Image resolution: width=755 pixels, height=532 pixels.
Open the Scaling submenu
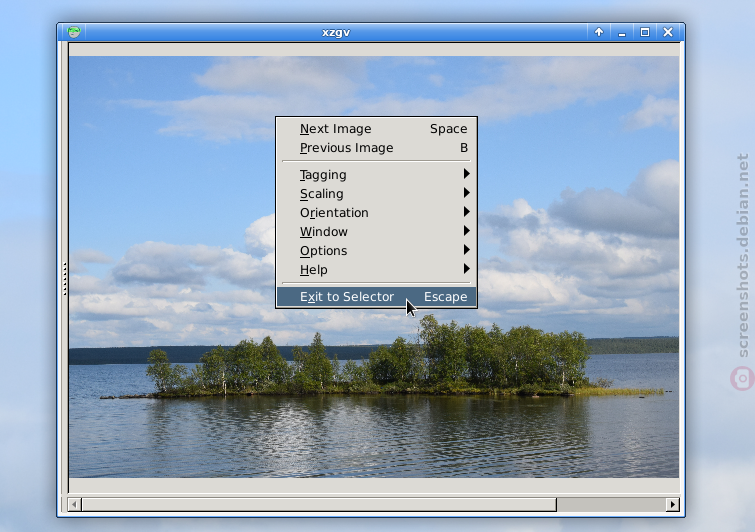377,194
